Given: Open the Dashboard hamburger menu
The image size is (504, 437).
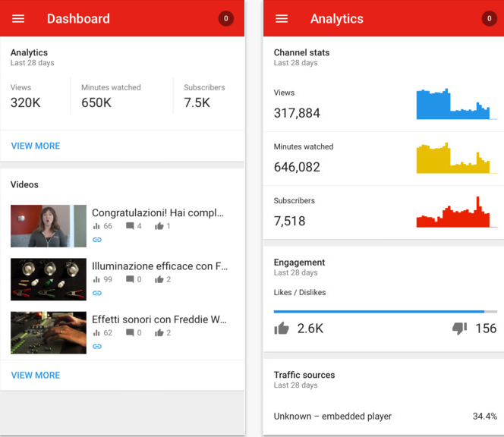Looking at the screenshot, I should pyautogui.click(x=18, y=19).
